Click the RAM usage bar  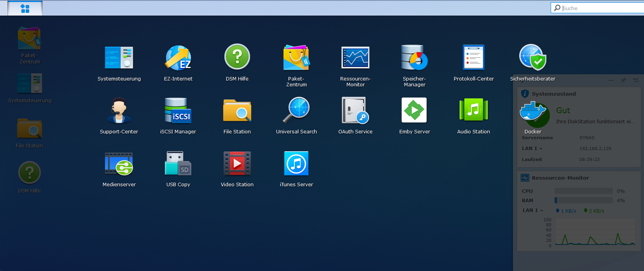click(x=584, y=200)
